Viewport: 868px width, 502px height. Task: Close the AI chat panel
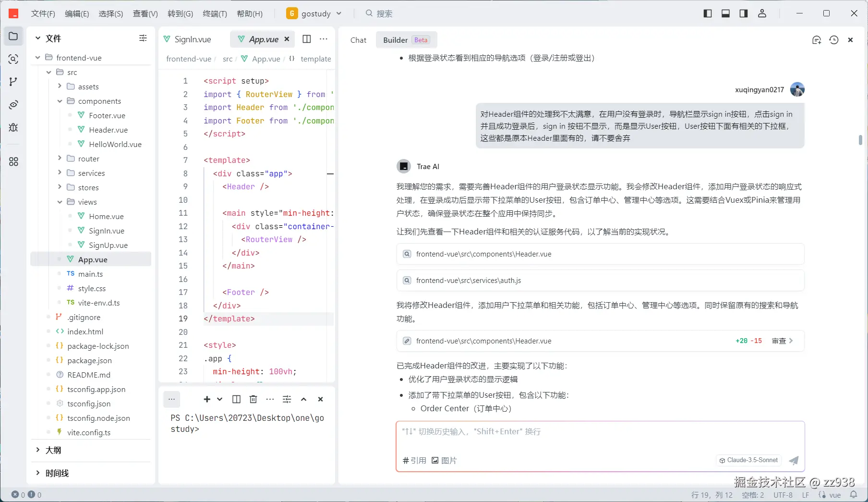coord(850,40)
